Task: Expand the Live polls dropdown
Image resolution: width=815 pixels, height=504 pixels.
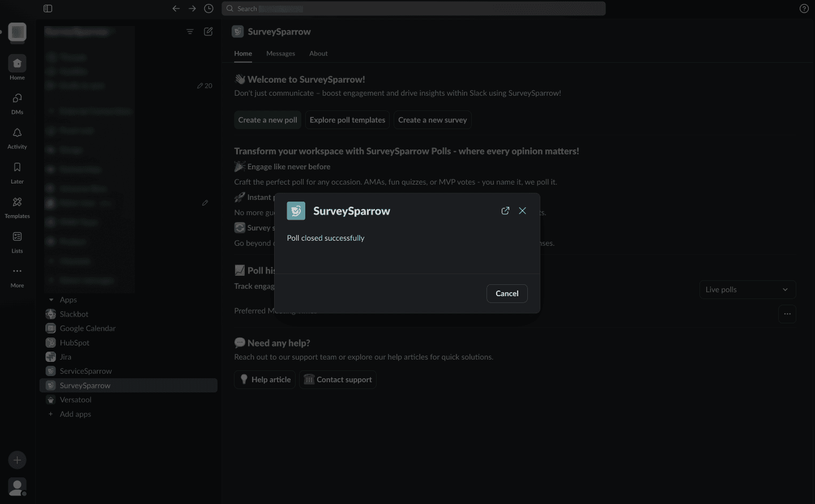Action: (747, 289)
